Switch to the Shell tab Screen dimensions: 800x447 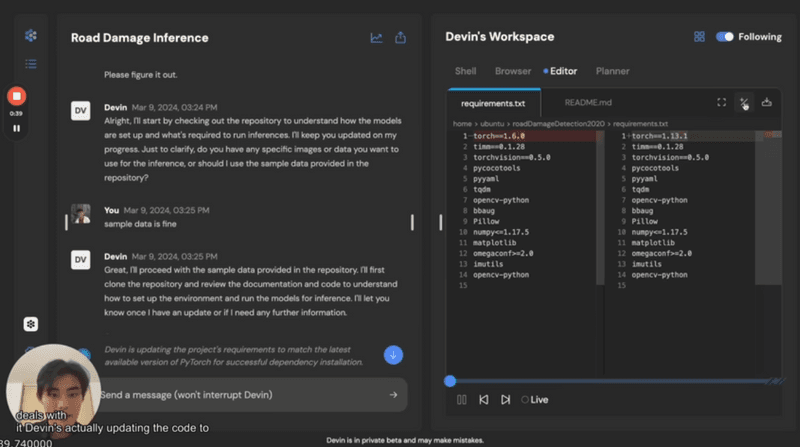pos(465,71)
